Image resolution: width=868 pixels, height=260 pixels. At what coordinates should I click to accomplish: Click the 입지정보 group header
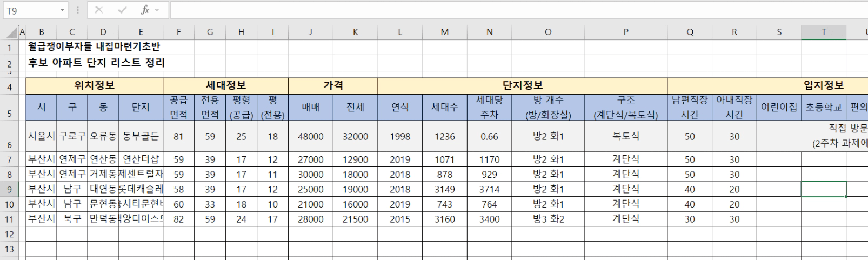(823, 85)
